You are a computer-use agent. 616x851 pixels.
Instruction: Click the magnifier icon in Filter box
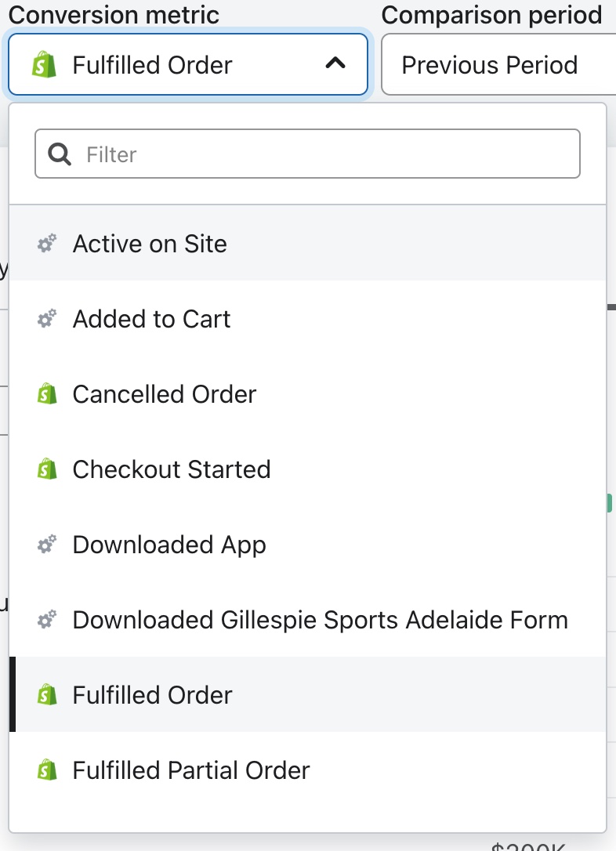[60, 154]
